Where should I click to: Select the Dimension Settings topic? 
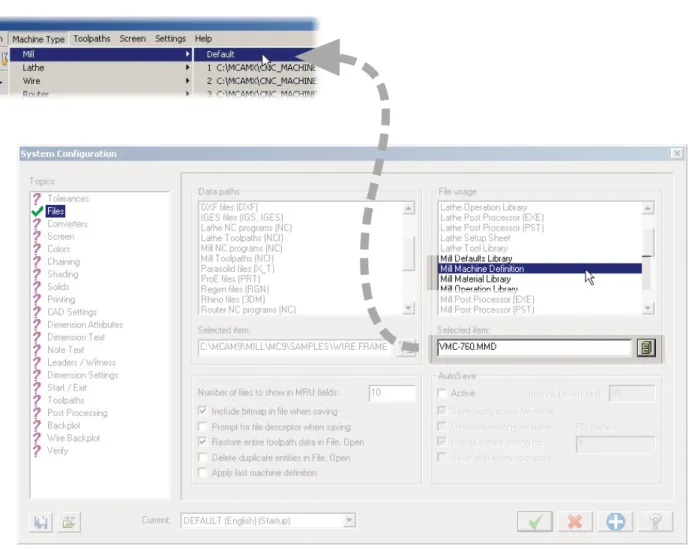[83, 375]
